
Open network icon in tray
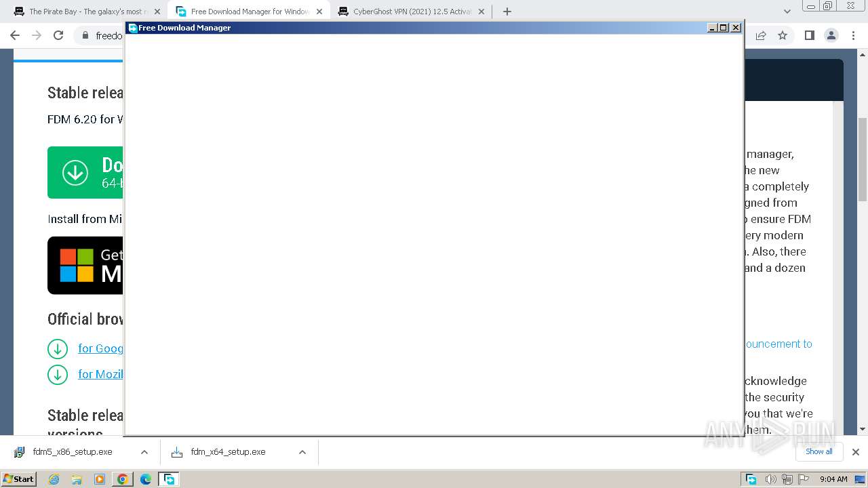788,479
